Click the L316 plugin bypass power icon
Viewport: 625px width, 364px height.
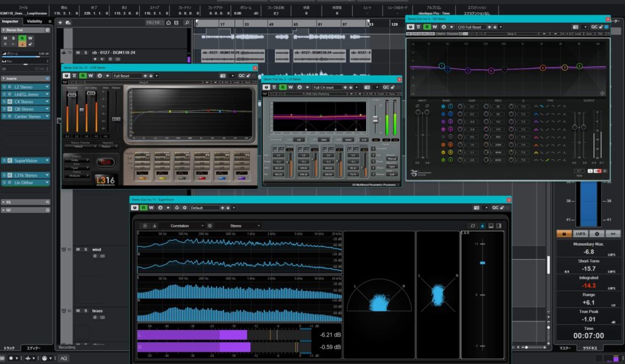67,76
